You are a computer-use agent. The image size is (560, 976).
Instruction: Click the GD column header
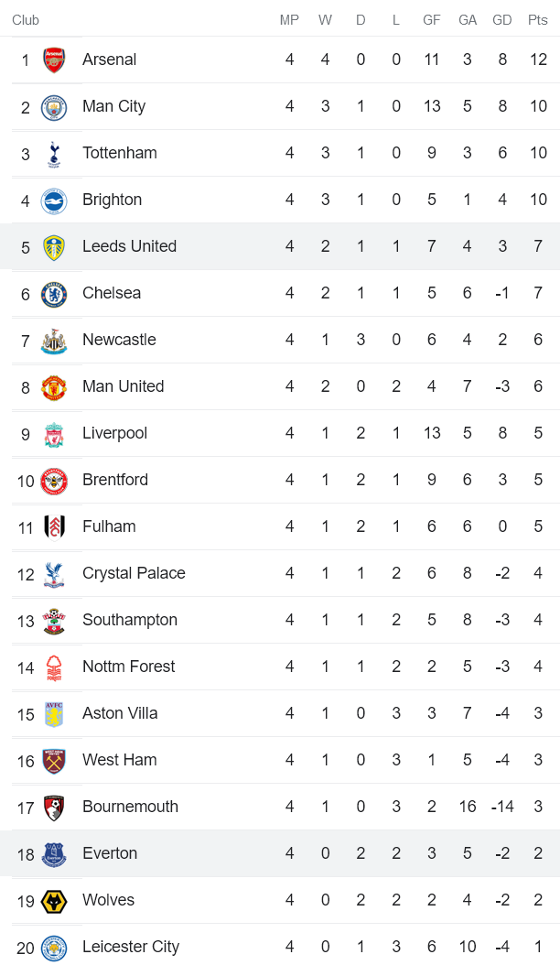[x=501, y=19]
